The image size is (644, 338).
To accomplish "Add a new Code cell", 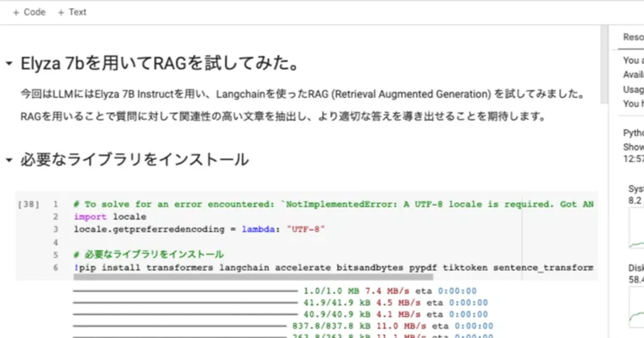I will (x=28, y=12).
